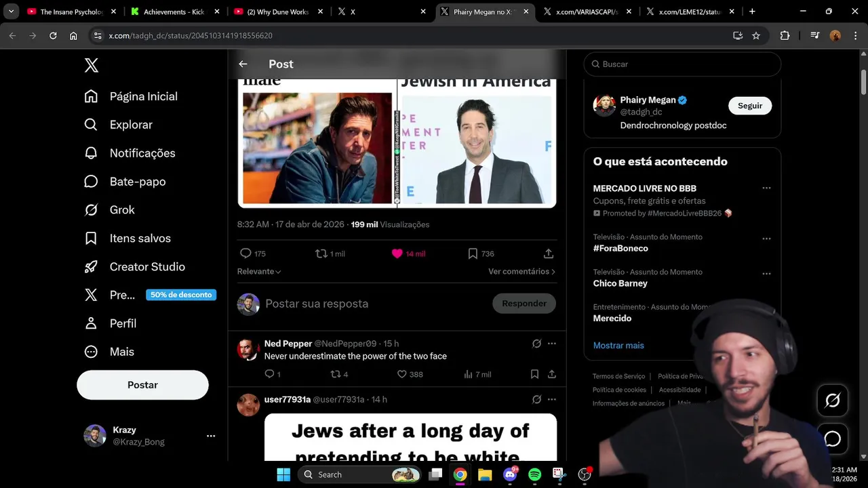Open Creator Studio
Screen dimensions: 868x488
click(x=134, y=267)
